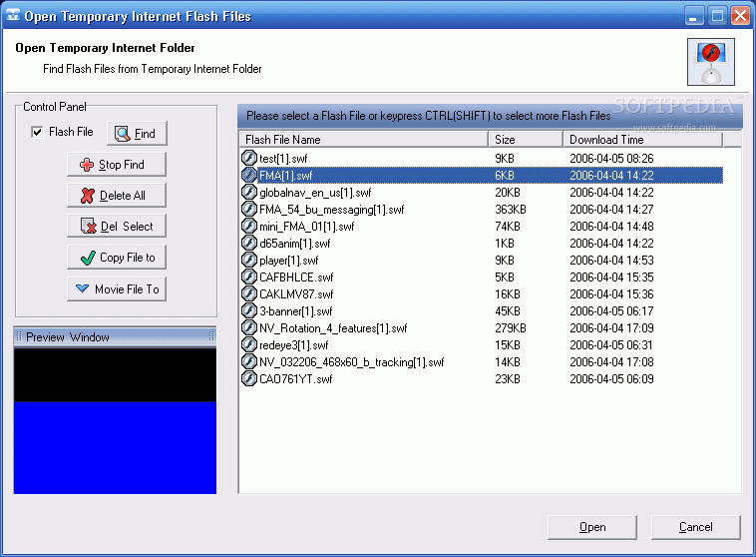756x557 pixels.
Task: Select globalnav_en_us[1].swf file name
Action: pos(315,193)
